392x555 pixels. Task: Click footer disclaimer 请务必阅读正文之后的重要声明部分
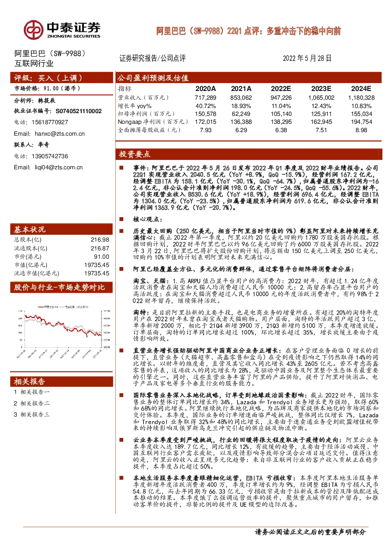click(x=311, y=532)
